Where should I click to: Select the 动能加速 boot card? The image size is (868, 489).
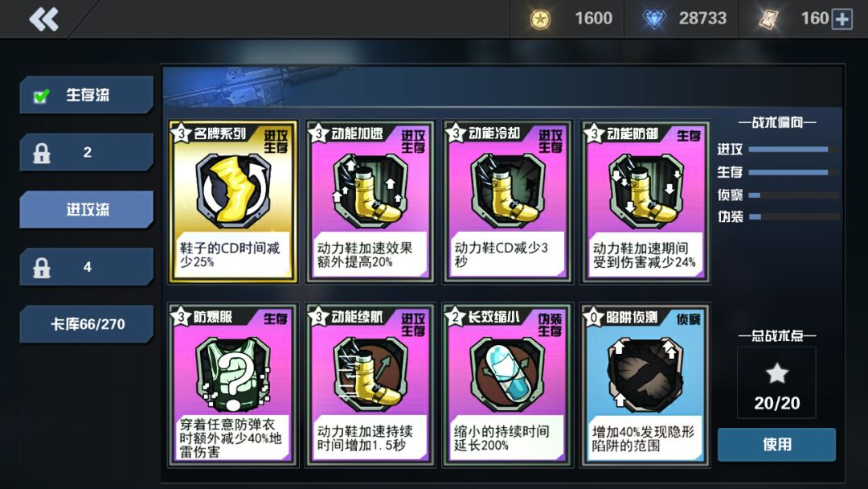[370, 202]
